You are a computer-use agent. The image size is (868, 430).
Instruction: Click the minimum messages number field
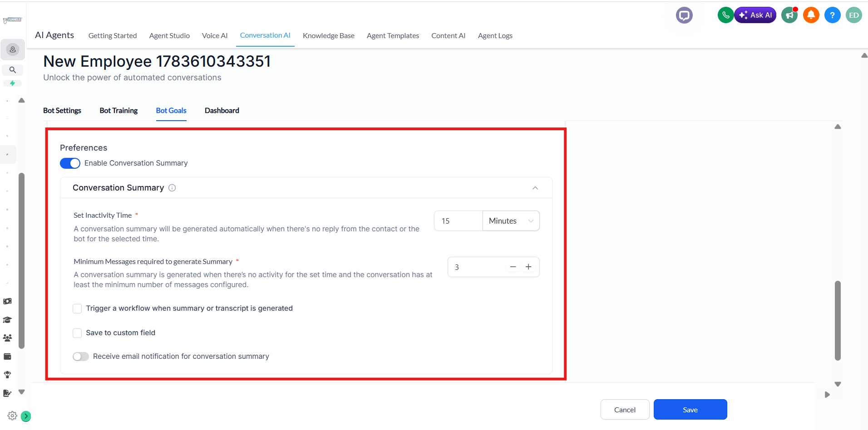coord(477,267)
